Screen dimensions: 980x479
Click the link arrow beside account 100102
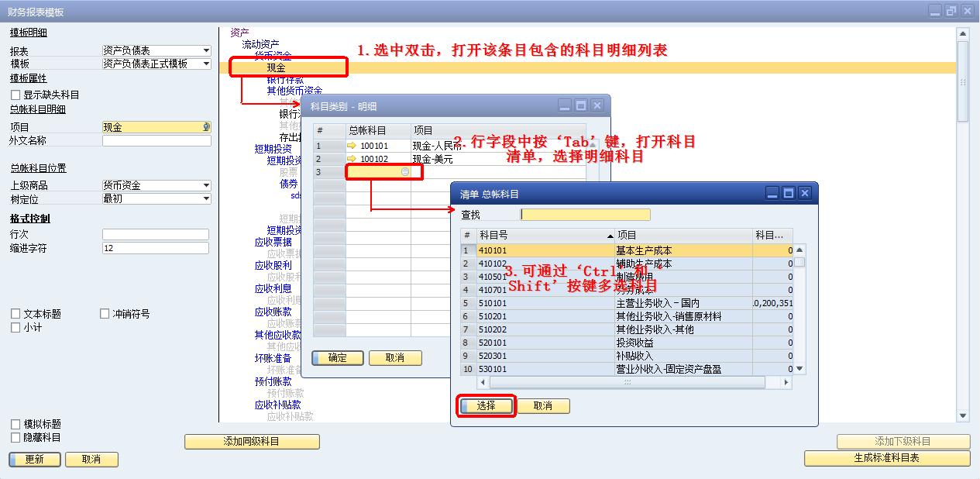pyautogui.click(x=352, y=159)
